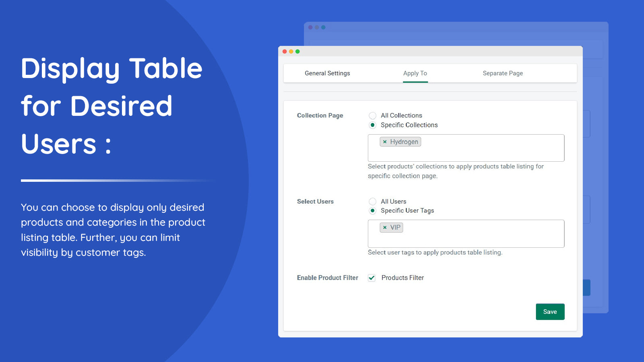Remove the Hydrogen collection tag

click(385, 142)
